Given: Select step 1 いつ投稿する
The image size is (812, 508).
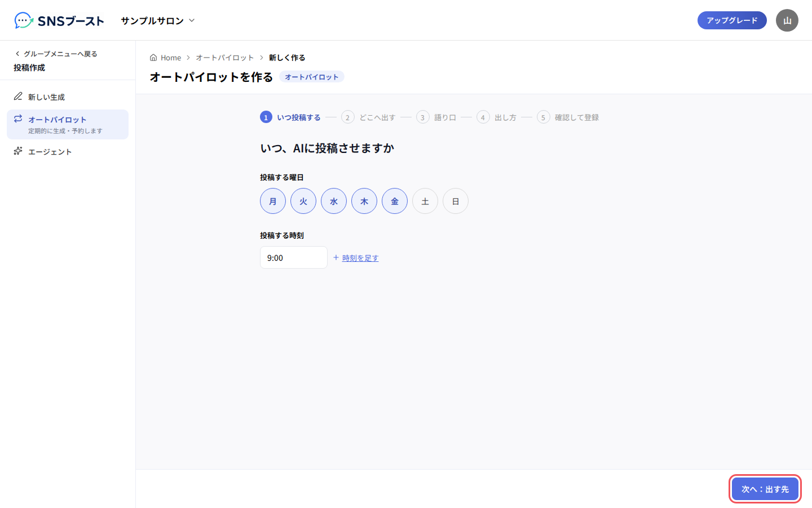Looking at the screenshot, I should tap(290, 117).
